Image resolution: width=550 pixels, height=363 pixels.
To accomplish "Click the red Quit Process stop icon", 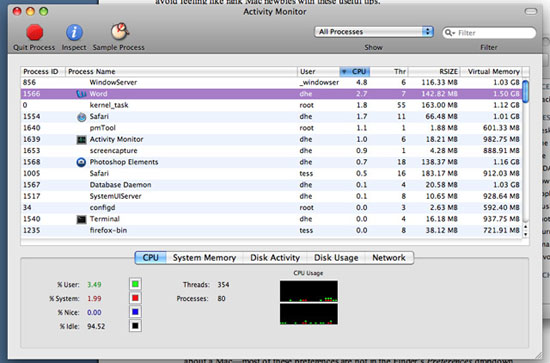I will click(x=34, y=33).
